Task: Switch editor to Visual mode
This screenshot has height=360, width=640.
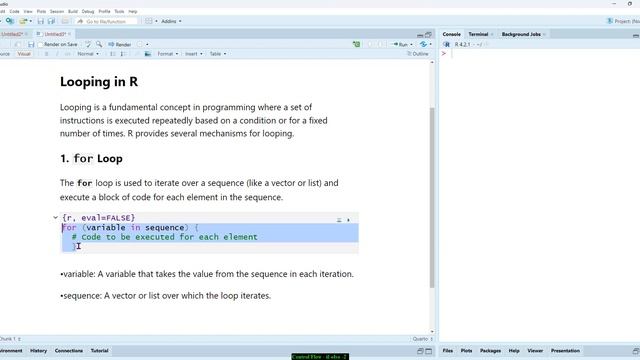Action: tap(24, 54)
